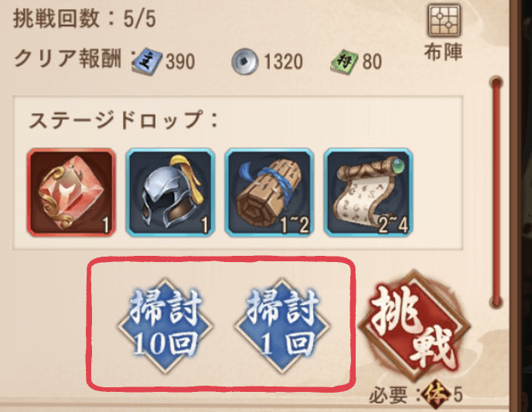
Task: Click the scrollbar's bottom knob
Action: click(496, 301)
